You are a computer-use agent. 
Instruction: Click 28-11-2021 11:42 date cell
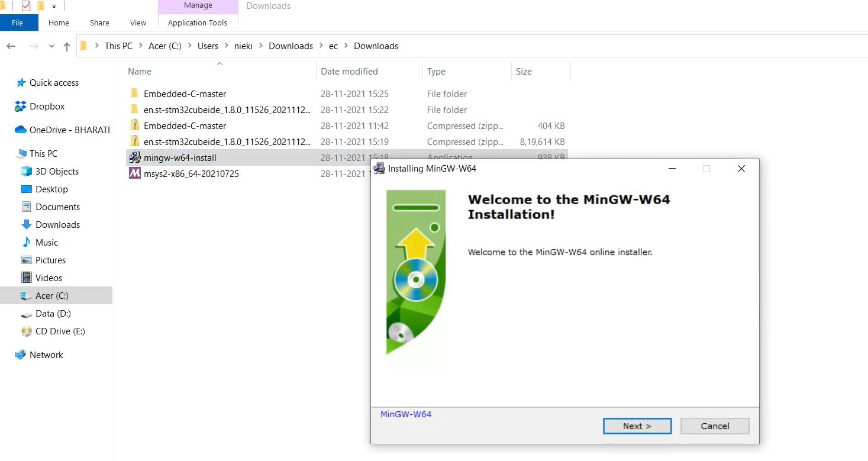click(354, 126)
